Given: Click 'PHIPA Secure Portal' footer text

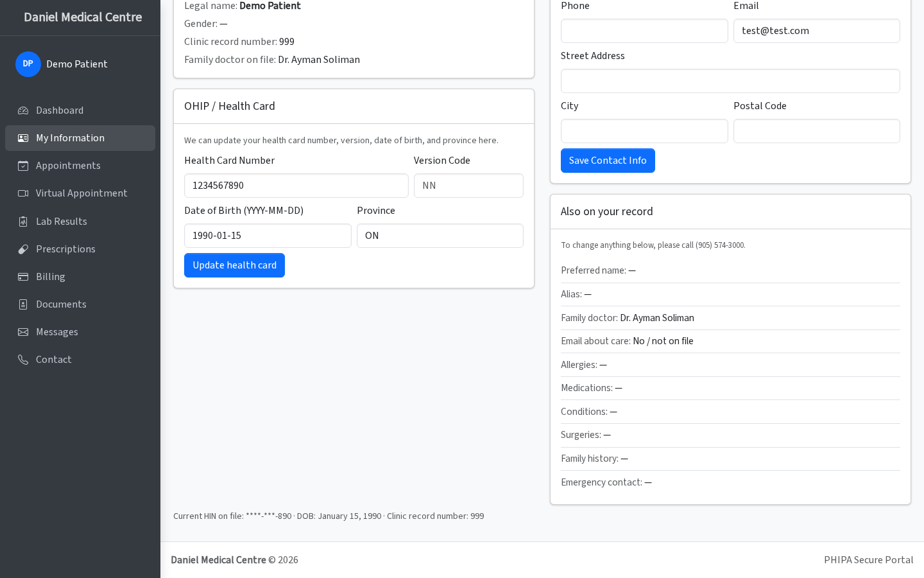Looking at the screenshot, I should coord(868,560).
